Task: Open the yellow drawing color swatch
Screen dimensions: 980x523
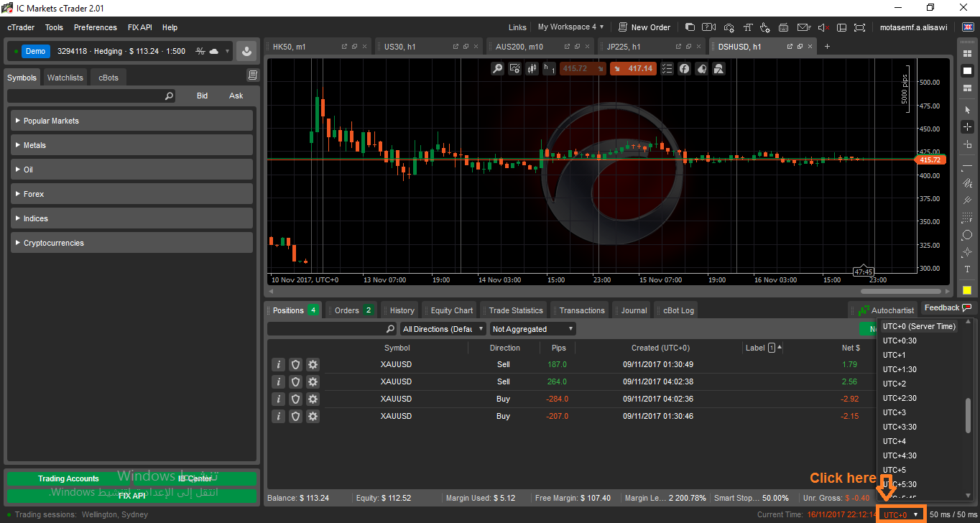Action: [967, 290]
